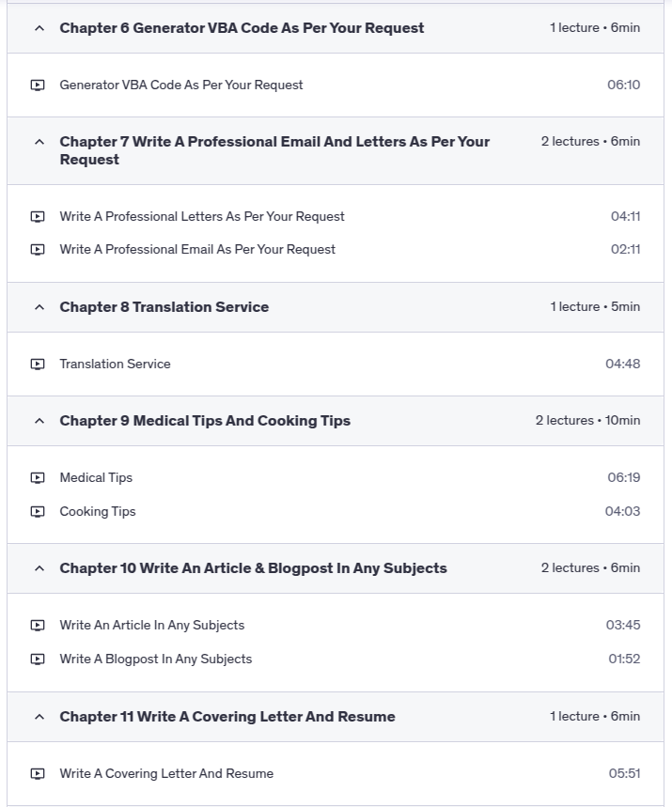Collapse Chapter 6 Generator VBA Code section
This screenshot has width=672, height=807.
tap(39, 29)
